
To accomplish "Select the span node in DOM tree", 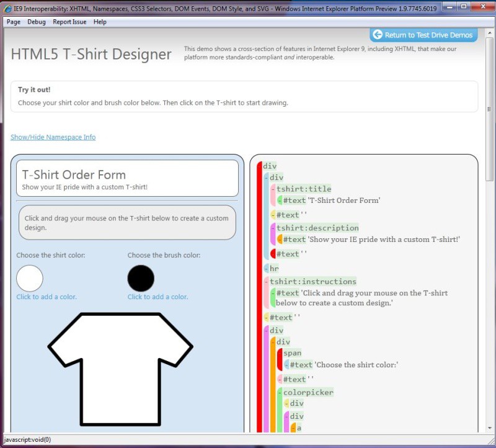I will pyautogui.click(x=292, y=353).
